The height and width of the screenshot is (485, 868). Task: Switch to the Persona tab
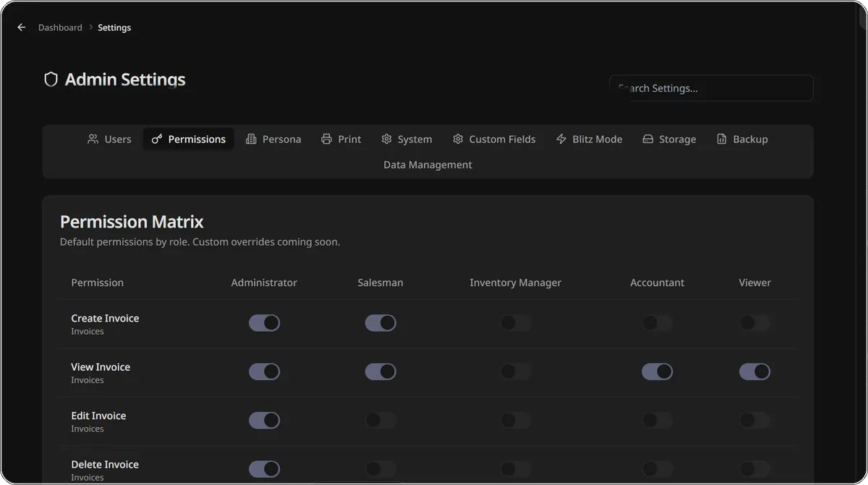pos(273,139)
